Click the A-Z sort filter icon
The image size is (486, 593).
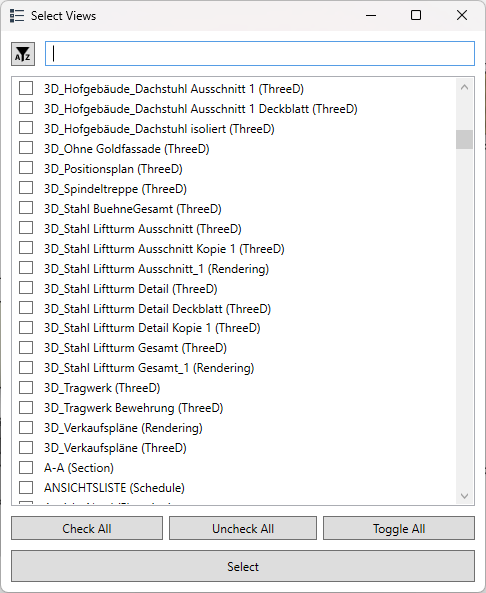(x=23, y=54)
